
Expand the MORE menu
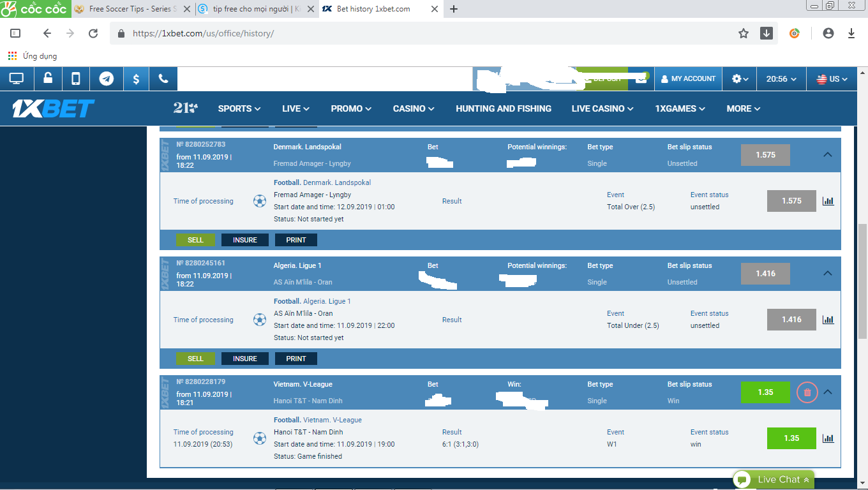744,108
